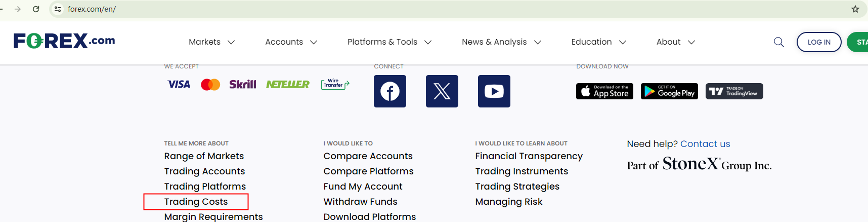
Task: Click the TradingView badge
Action: (734, 91)
